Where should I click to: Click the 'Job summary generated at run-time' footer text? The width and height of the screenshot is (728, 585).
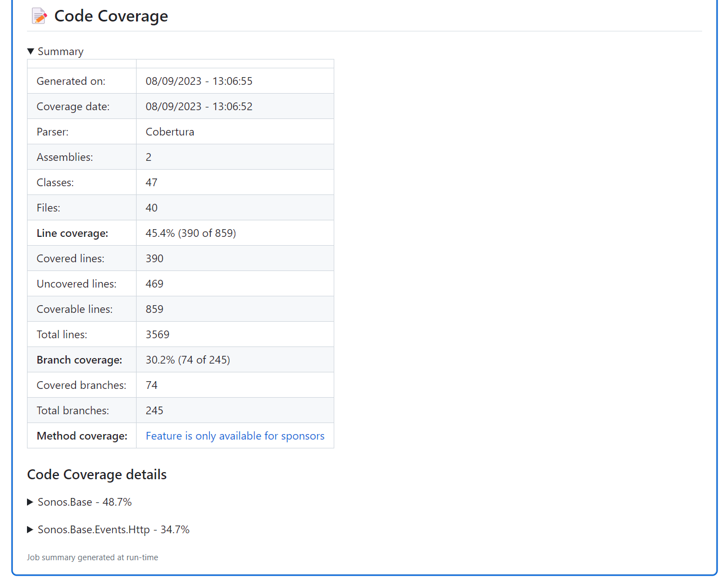tap(93, 557)
